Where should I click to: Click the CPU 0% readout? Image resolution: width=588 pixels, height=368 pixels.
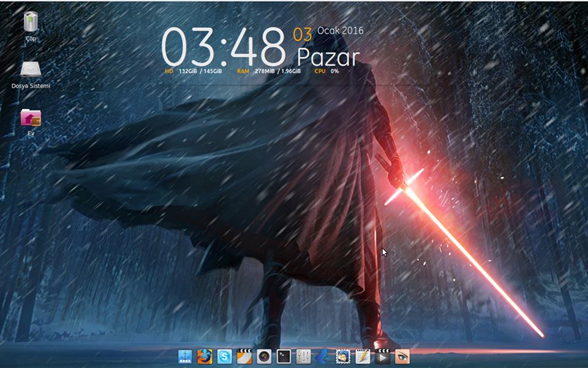pos(326,71)
